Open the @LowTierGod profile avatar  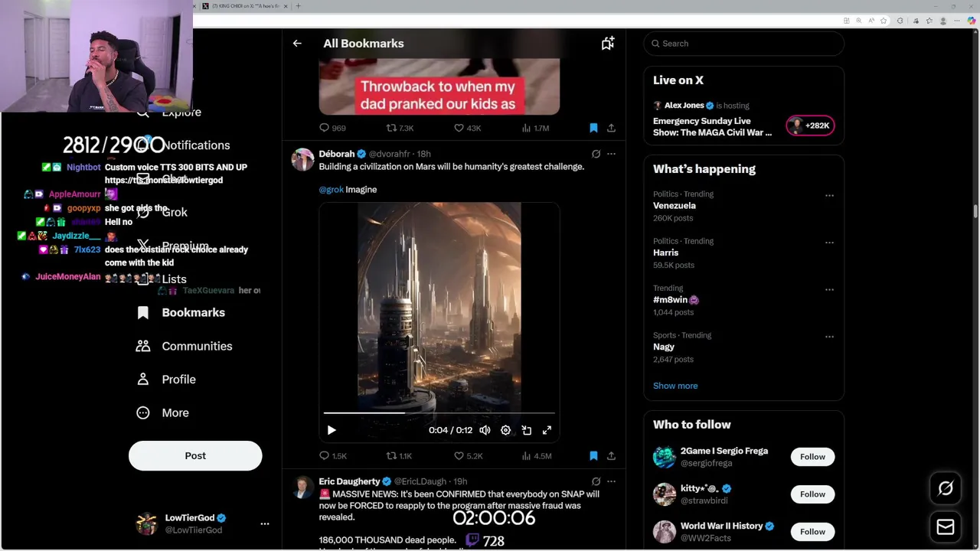(146, 523)
